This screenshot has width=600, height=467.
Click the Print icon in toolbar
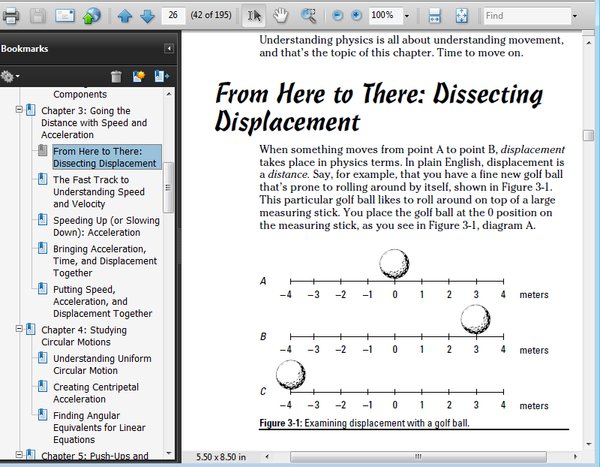tap(11, 16)
